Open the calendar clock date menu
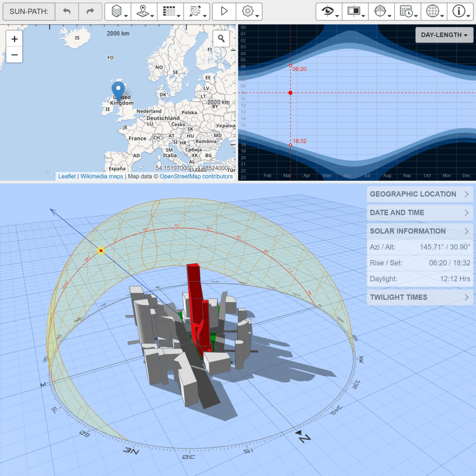The image size is (476, 476). [408, 11]
